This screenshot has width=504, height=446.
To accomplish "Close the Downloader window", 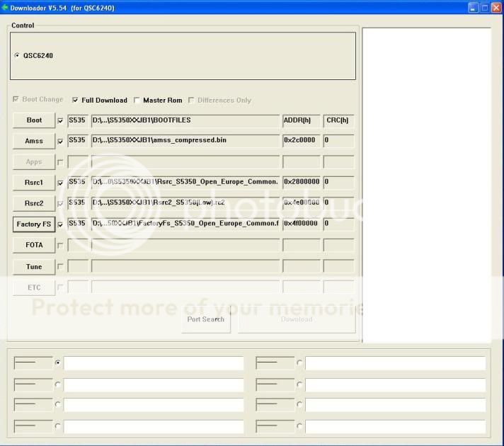I will [496, 7].
